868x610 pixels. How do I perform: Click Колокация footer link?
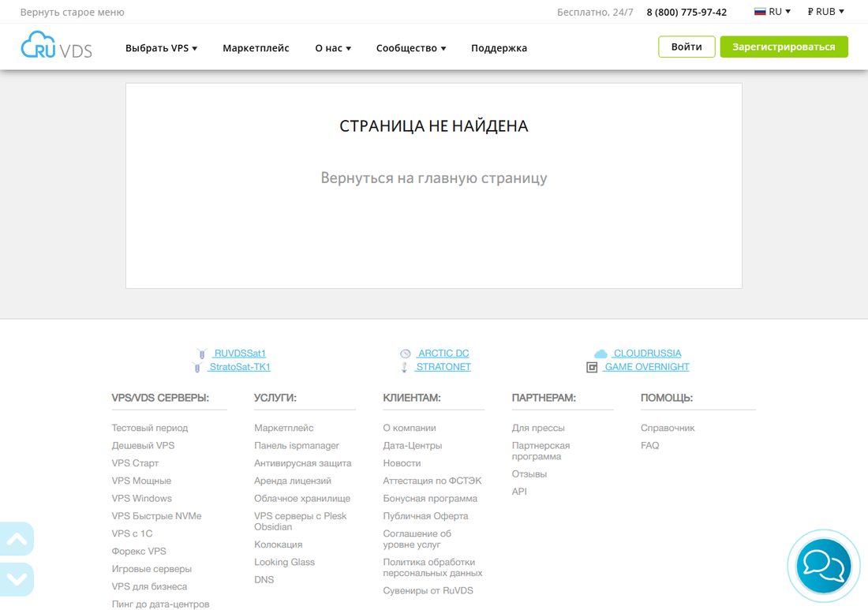click(x=278, y=545)
